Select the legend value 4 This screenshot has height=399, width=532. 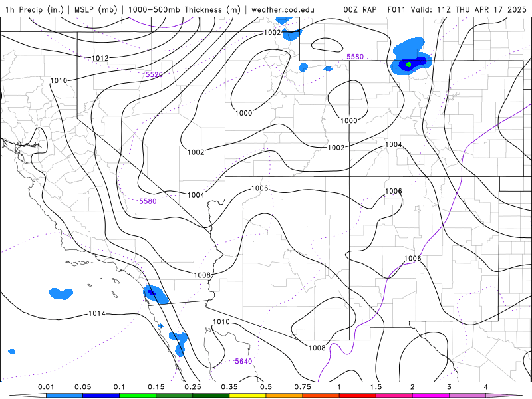coord(486,387)
